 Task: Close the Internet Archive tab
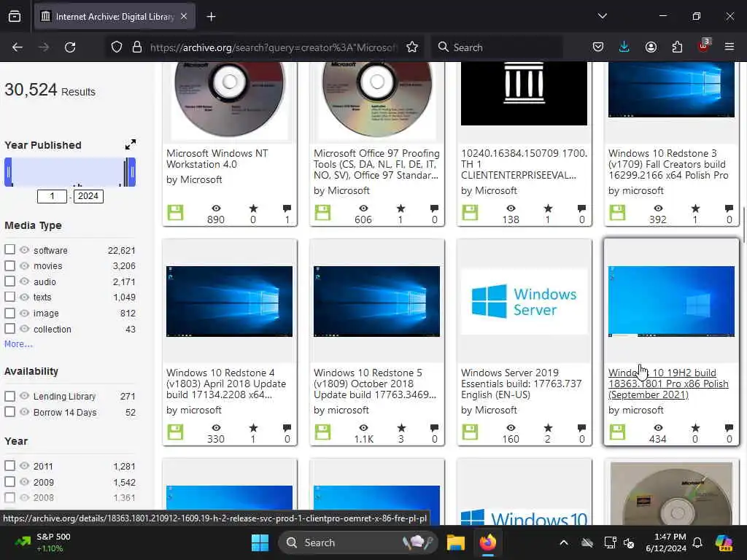click(x=184, y=16)
